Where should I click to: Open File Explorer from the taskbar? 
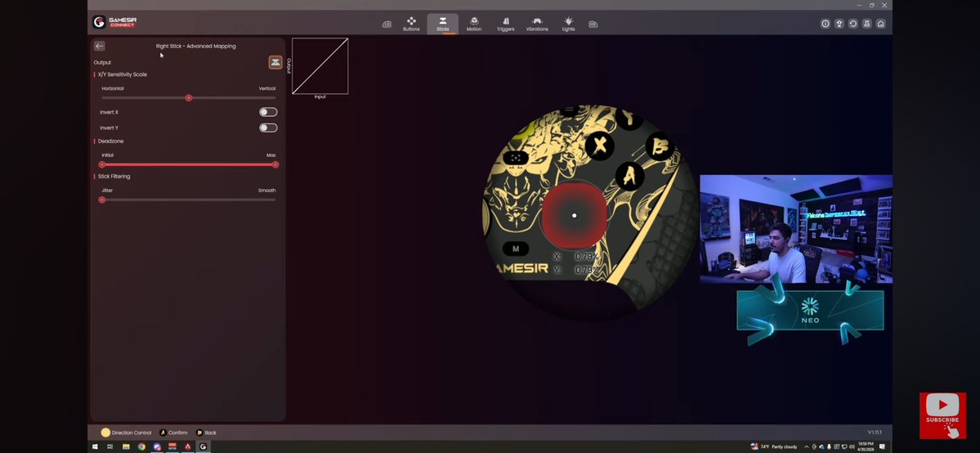tap(126, 446)
